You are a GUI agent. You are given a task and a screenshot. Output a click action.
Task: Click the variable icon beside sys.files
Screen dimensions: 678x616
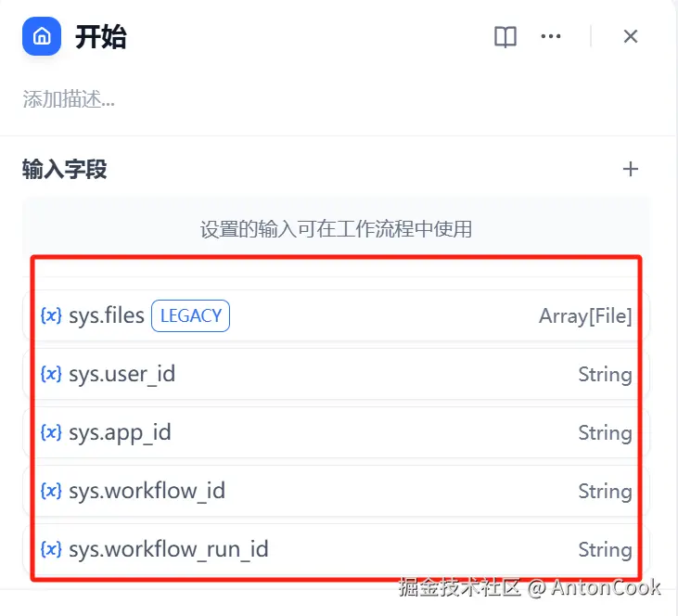[x=52, y=316]
